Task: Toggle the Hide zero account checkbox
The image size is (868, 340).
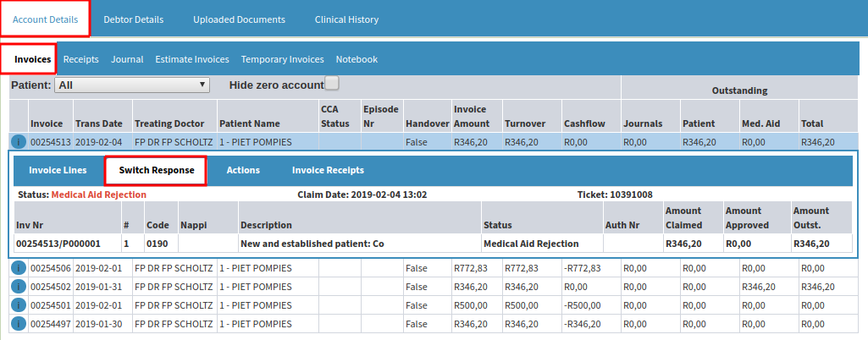Action: pos(332,84)
